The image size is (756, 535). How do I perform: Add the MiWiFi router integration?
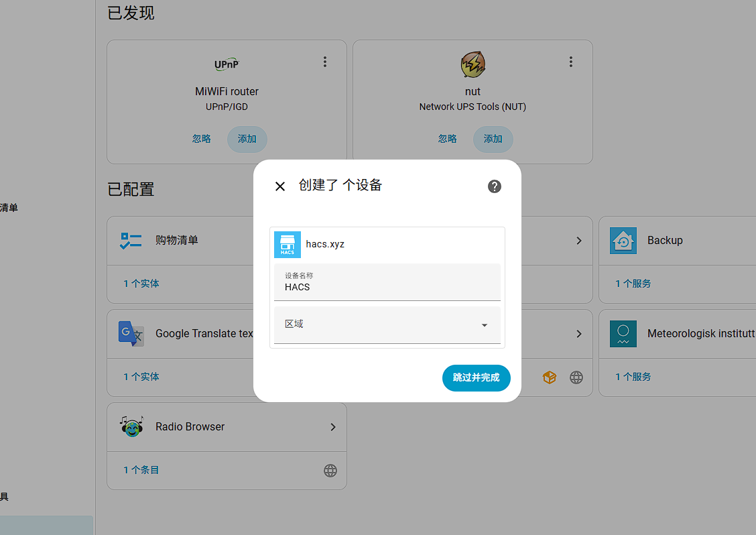pos(247,139)
